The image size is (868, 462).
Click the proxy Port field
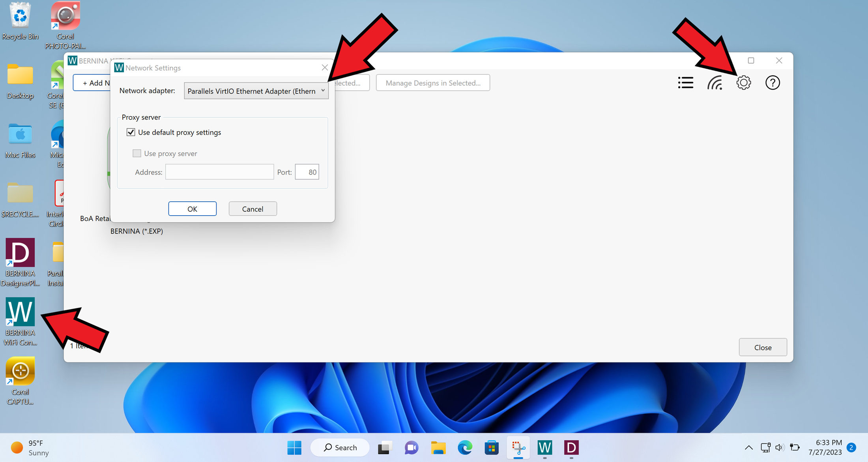coord(307,172)
